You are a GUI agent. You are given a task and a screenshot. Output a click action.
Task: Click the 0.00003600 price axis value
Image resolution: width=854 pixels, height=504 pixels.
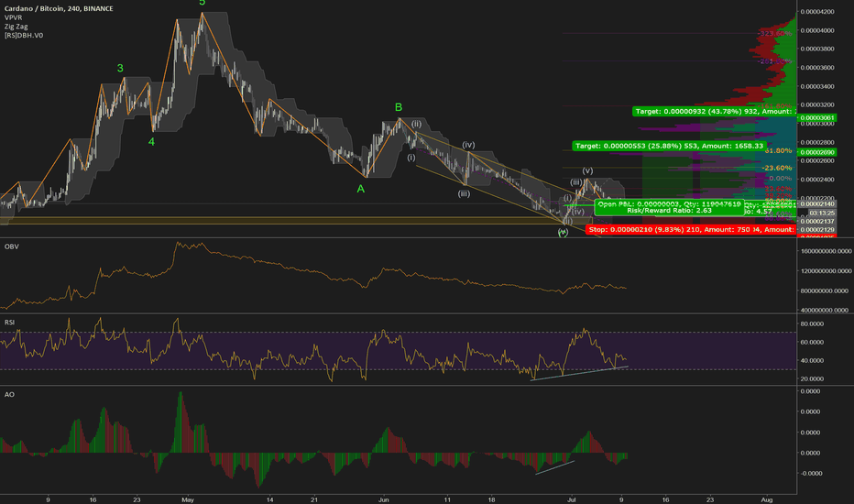[817, 68]
